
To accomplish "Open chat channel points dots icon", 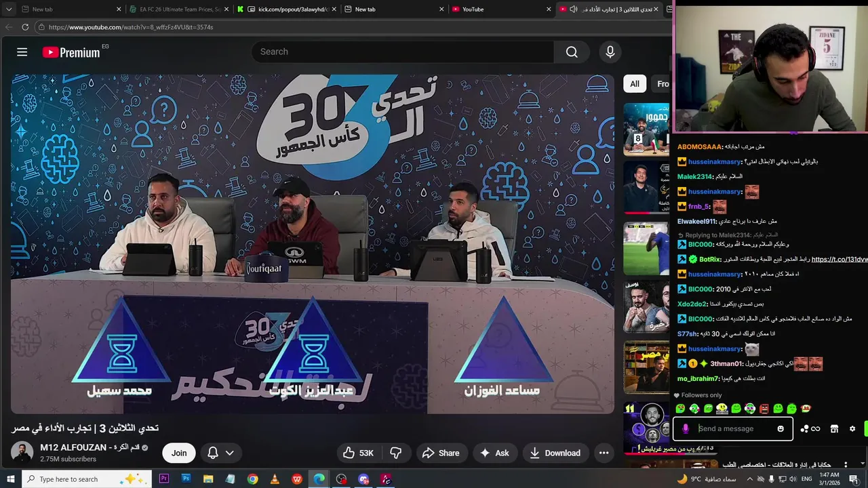I will [804, 429].
